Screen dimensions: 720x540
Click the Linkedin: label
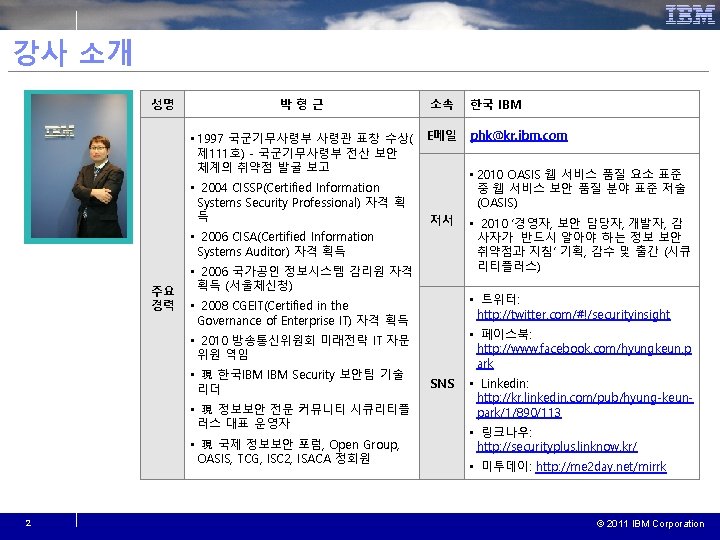click(x=505, y=383)
